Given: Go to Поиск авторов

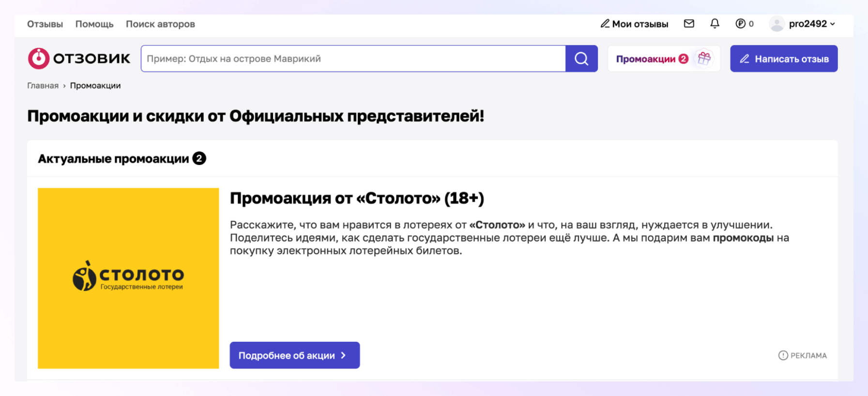Looking at the screenshot, I should tap(160, 24).
